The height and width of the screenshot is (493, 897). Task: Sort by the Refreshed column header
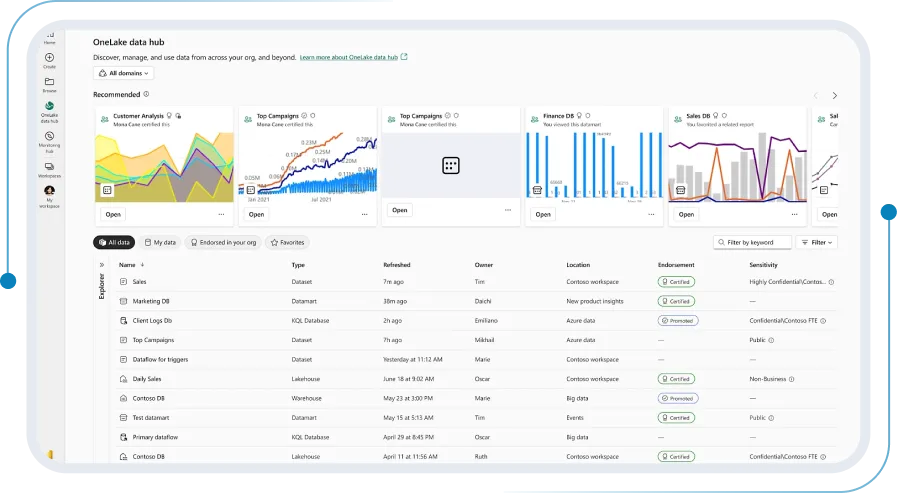397,265
